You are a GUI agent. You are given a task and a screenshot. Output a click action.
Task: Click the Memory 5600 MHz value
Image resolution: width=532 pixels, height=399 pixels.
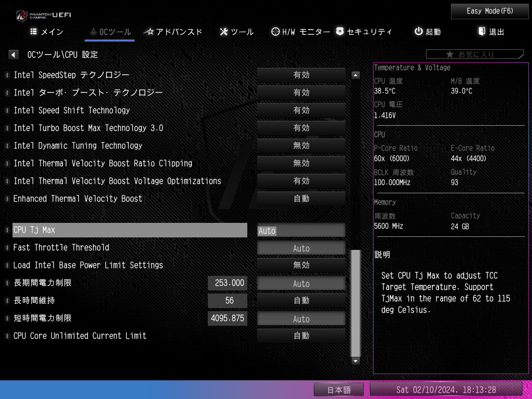tap(389, 227)
